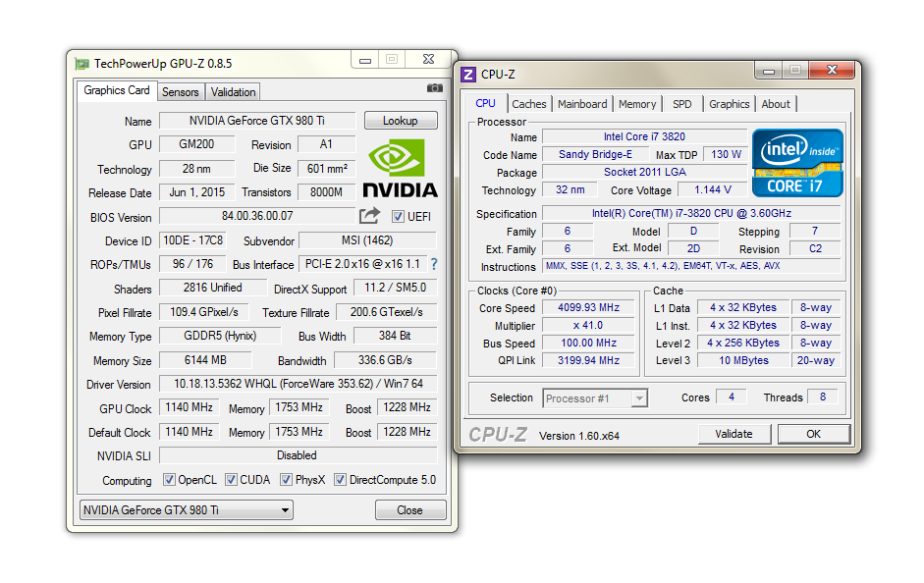Click the BIOS share/export arrow icon

click(x=369, y=216)
